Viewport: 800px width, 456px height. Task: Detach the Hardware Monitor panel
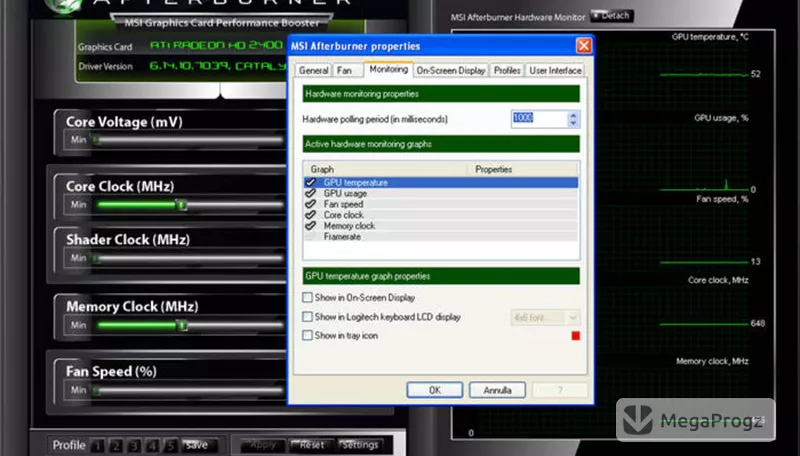coord(612,16)
